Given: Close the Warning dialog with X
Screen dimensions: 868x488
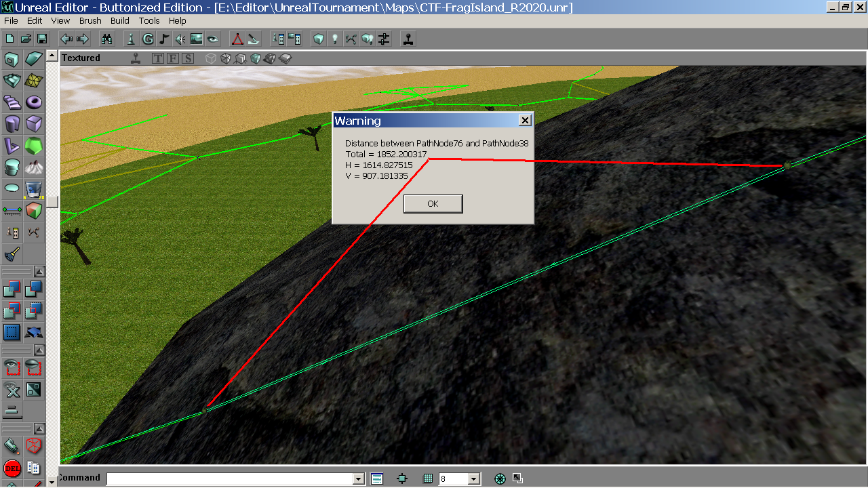Looking at the screenshot, I should [x=524, y=121].
